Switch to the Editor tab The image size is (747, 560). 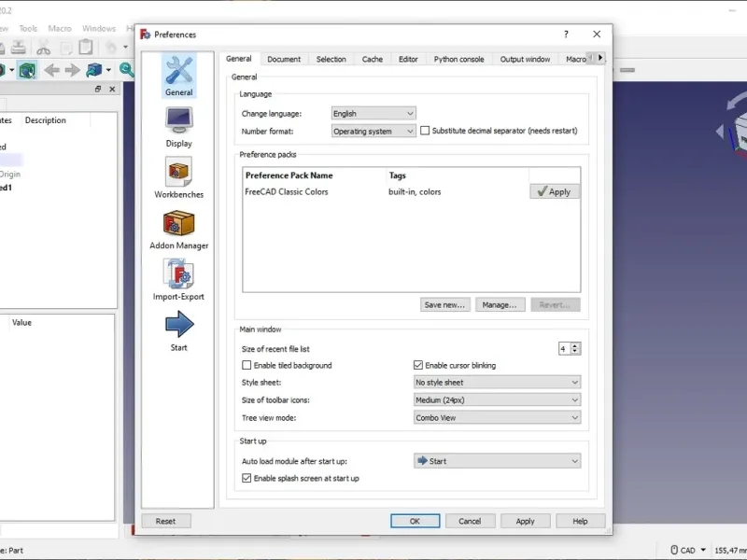(408, 59)
